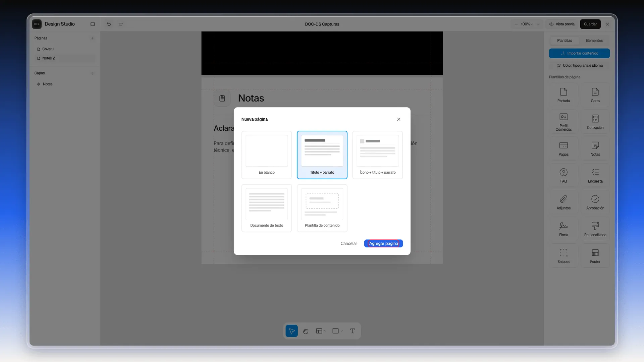This screenshot has width=644, height=362.
Task: Toggle the sidebar panel icon
Action: pyautogui.click(x=93, y=24)
